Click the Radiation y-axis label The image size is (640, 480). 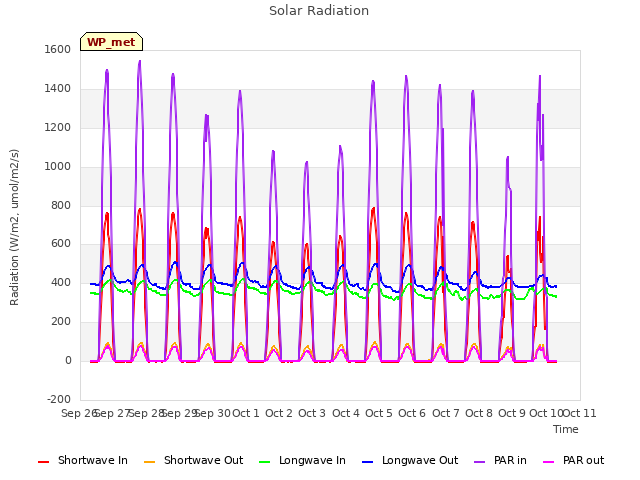click(14, 227)
